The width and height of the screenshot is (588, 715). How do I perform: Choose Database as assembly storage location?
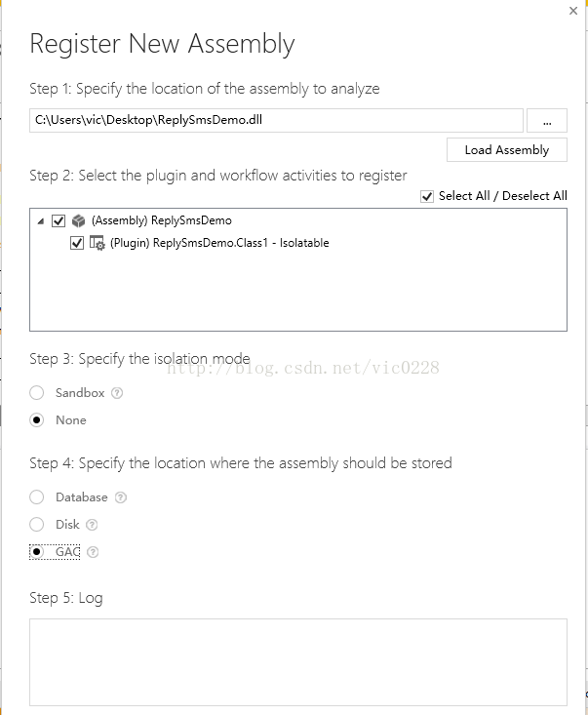[37, 497]
